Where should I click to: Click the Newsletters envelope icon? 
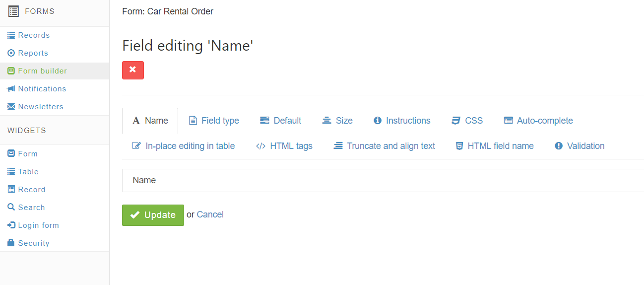pos(11,107)
